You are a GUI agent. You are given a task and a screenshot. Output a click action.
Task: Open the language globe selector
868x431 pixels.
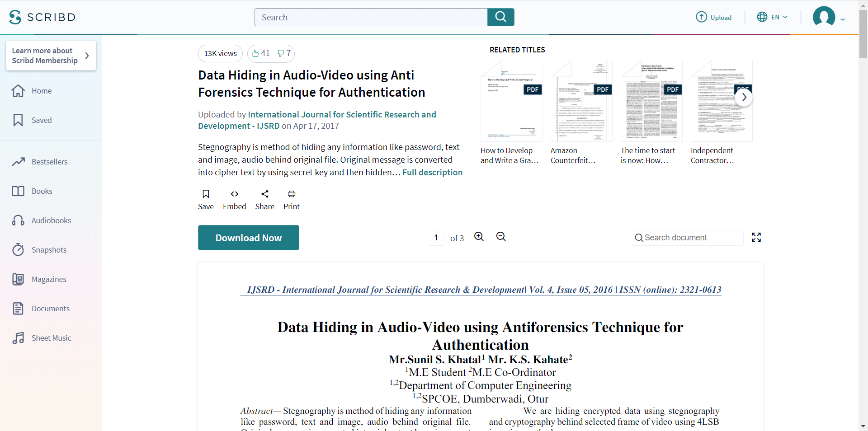point(772,17)
